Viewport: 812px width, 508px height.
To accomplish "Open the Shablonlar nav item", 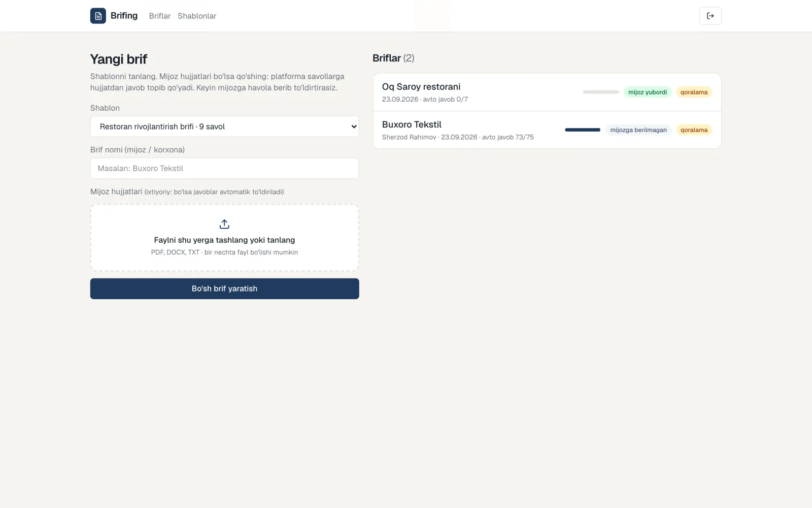I will pyautogui.click(x=197, y=16).
